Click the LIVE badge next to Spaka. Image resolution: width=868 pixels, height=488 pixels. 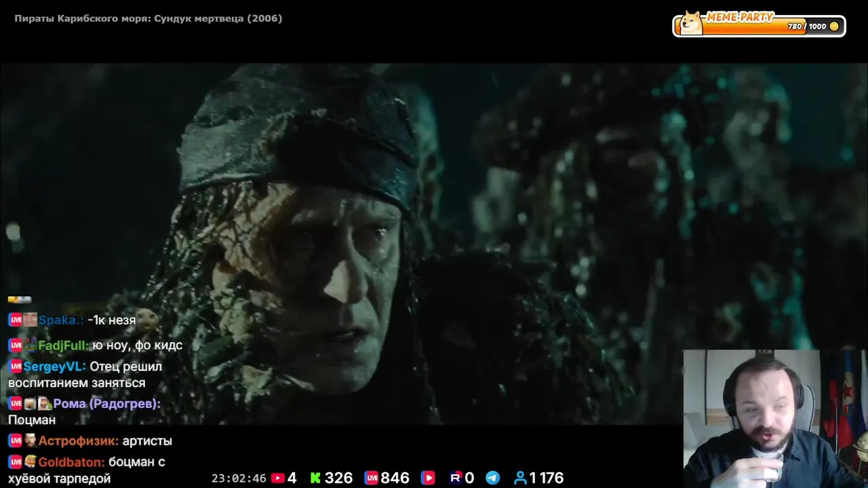click(16, 320)
